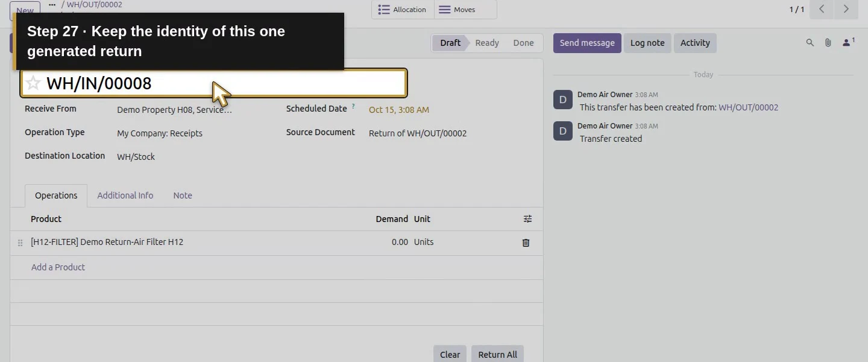Switch to Additional Info tab

click(x=125, y=195)
